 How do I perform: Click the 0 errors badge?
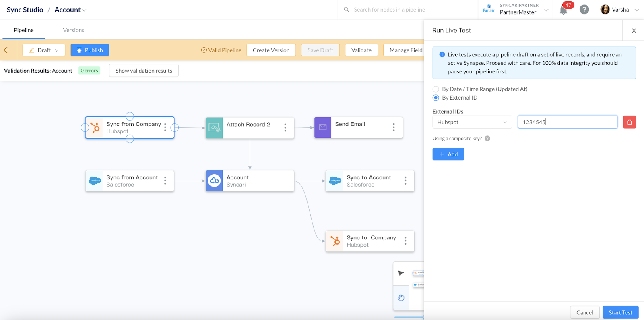[89, 71]
